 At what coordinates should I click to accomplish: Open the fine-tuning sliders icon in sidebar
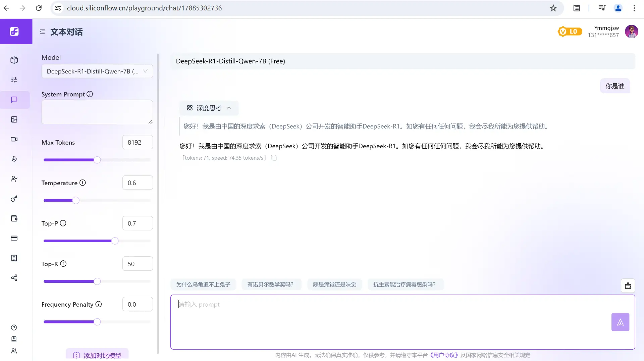click(14, 80)
